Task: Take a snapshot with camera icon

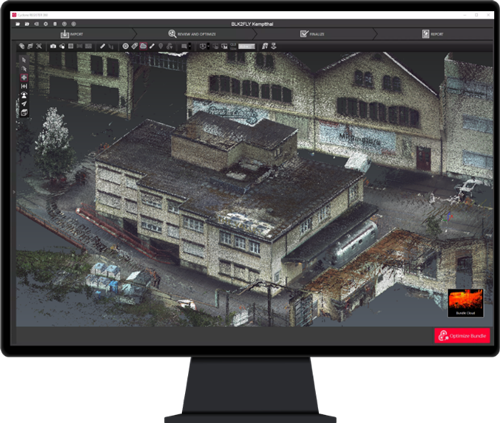Action: [53, 46]
